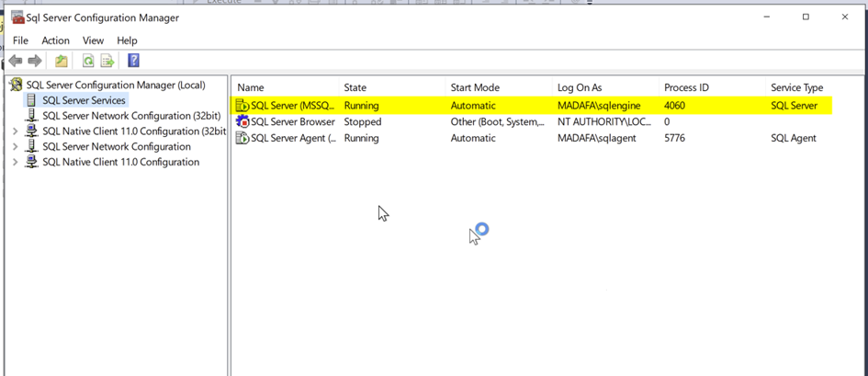The width and height of the screenshot is (868, 376).
Task: Click the MADAFA\sqlagent logon account cell
Action: click(x=597, y=139)
